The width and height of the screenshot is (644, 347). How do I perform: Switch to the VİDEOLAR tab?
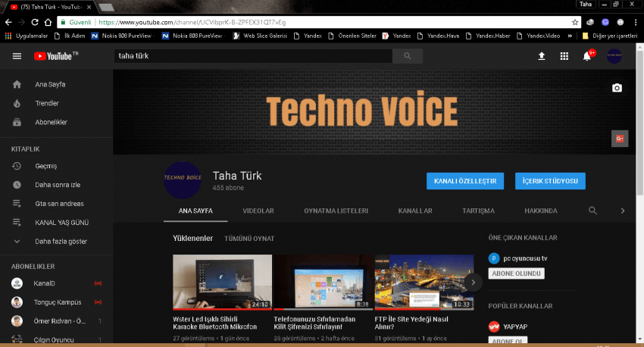click(x=258, y=211)
